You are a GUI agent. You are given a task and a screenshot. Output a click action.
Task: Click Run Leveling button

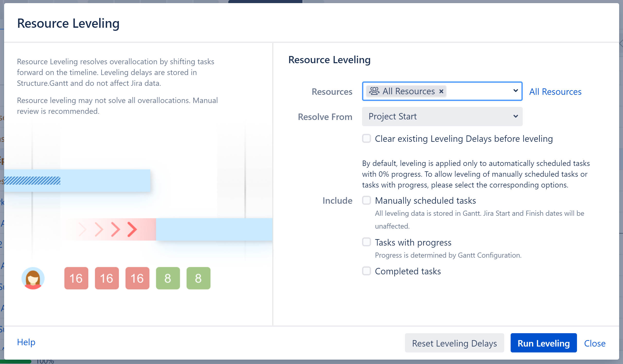[544, 342]
